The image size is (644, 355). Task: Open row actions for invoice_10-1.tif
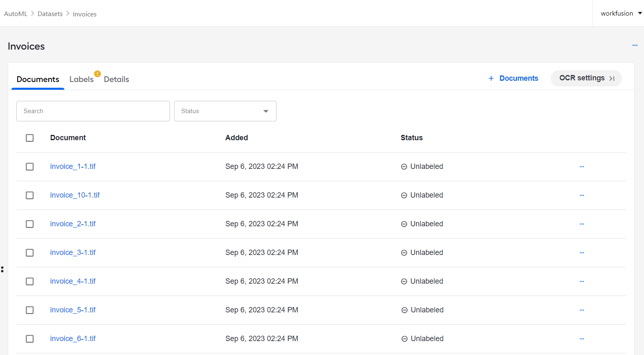[x=582, y=195]
